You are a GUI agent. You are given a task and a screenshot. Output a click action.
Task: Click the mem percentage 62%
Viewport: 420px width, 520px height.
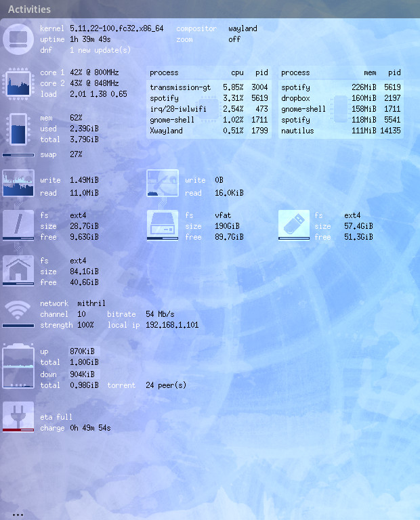76,118
